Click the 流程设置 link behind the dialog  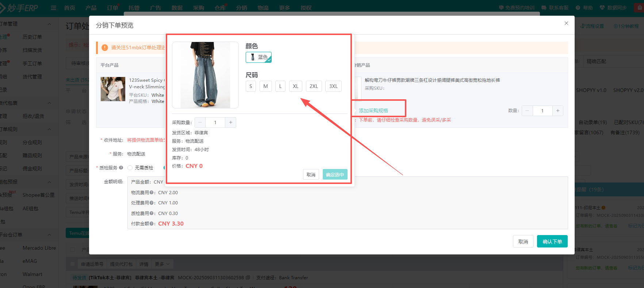point(592,26)
